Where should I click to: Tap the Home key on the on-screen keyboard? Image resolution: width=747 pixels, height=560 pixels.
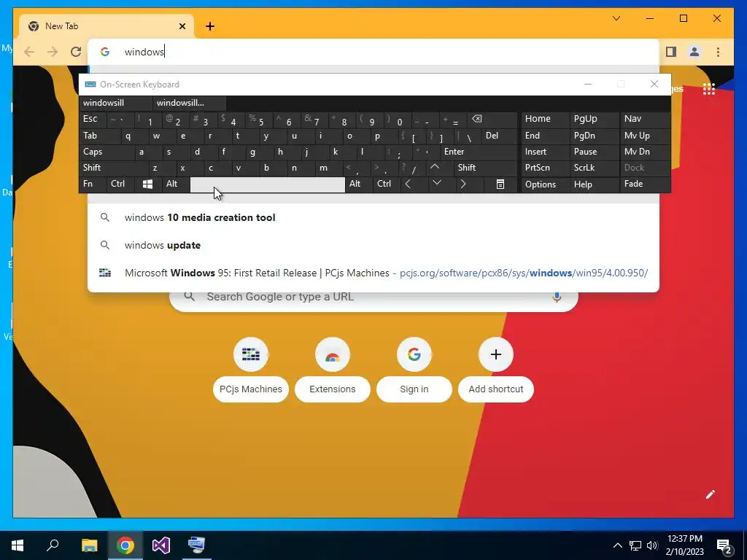click(546, 120)
